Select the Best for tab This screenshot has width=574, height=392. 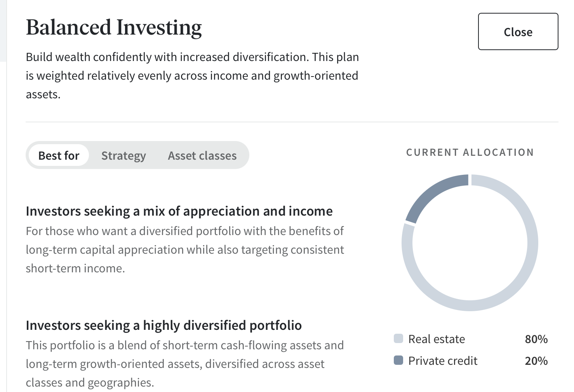[59, 155]
